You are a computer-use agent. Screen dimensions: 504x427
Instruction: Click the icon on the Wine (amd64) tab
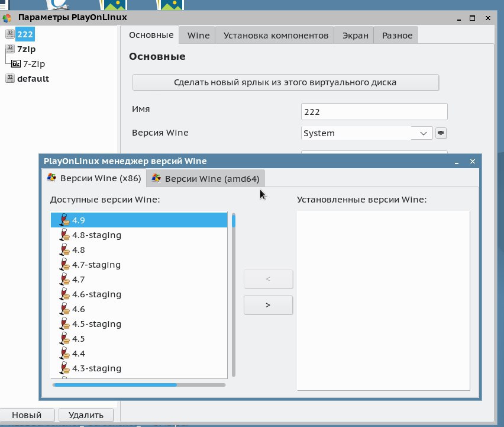[x=156, y=178]
